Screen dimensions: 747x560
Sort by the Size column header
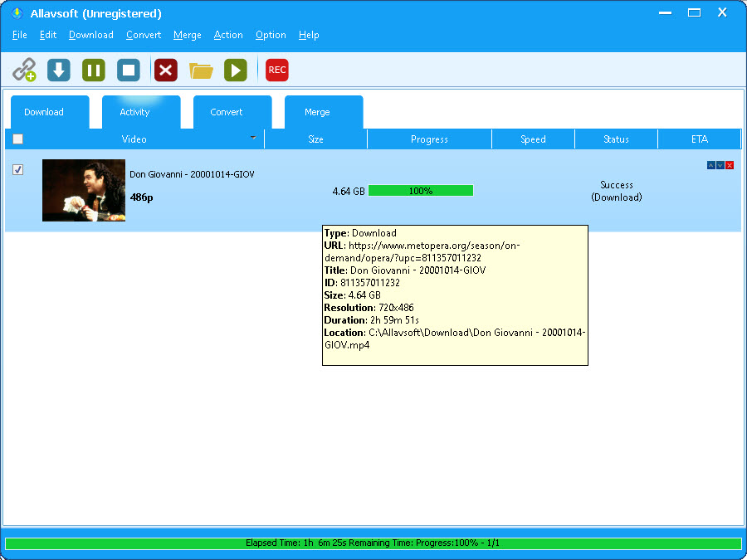(315, 139)
